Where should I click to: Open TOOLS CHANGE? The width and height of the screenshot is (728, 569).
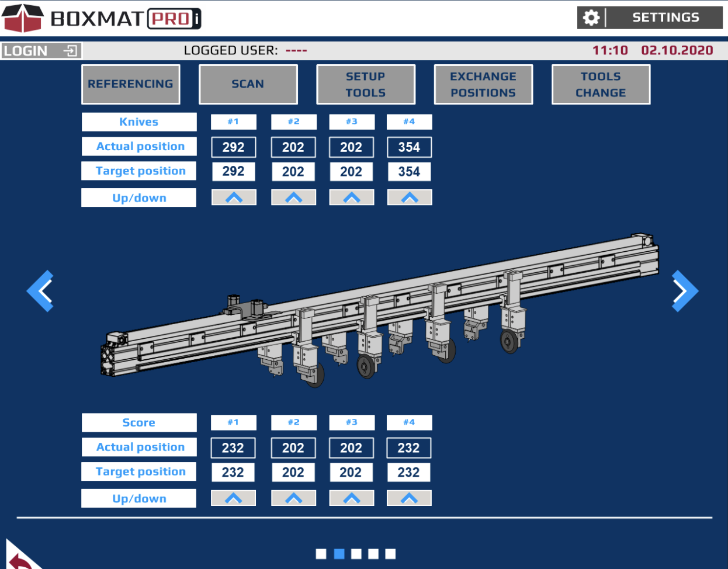click(601, 84)
